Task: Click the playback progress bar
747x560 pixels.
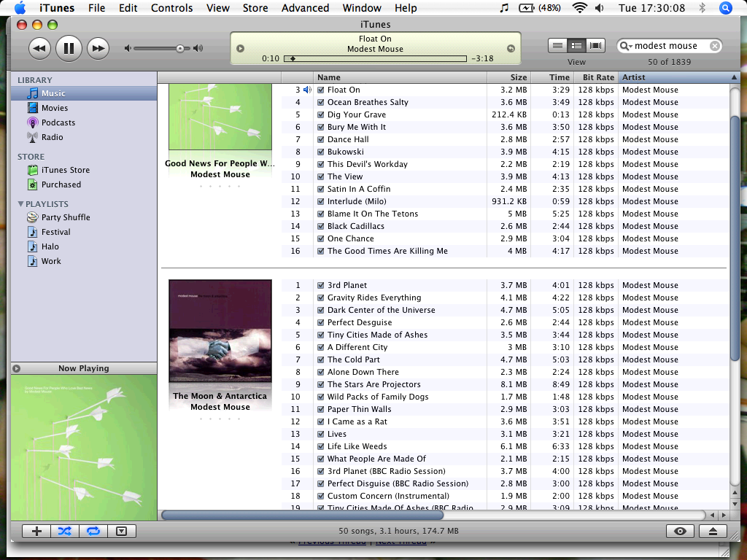Action: (x=375, y=58)
